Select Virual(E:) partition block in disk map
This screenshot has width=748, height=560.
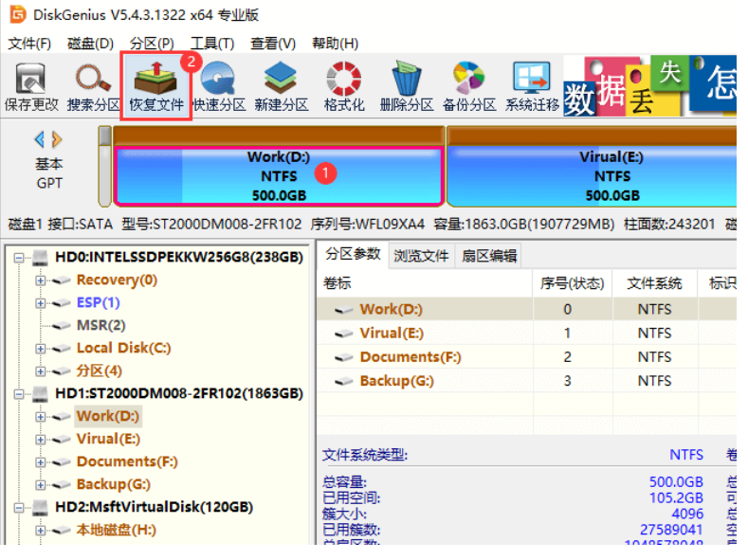pyautogui.click(x=592, y=176)
